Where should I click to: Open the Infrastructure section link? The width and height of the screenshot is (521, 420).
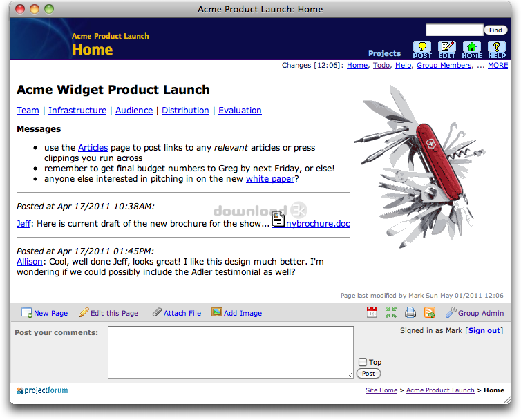click(x=77, y=111)
